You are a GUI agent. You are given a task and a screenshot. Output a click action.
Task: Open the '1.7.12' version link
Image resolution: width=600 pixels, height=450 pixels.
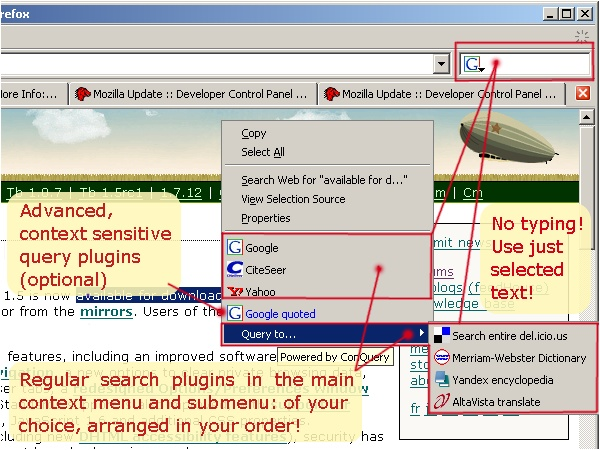click(x=181, y=192)
